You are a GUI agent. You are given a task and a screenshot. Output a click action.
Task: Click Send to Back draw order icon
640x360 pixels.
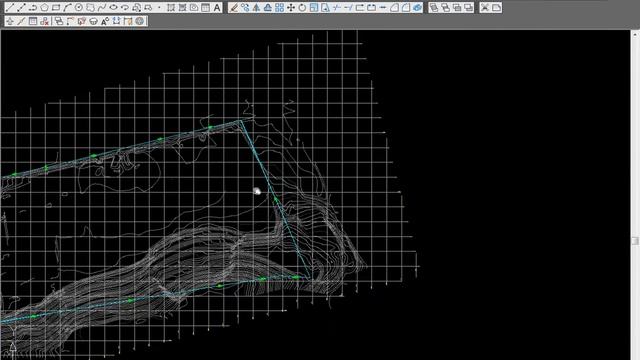pos(445,8)
